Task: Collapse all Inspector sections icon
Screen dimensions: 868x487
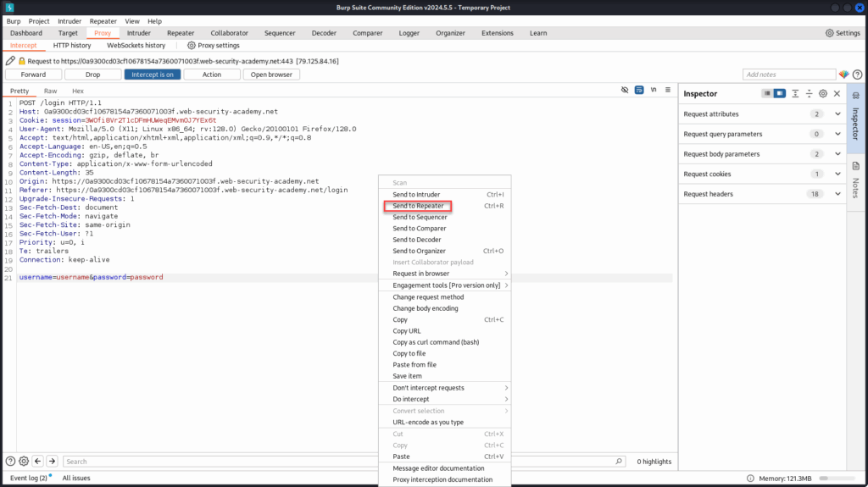Action: point(809,93)
